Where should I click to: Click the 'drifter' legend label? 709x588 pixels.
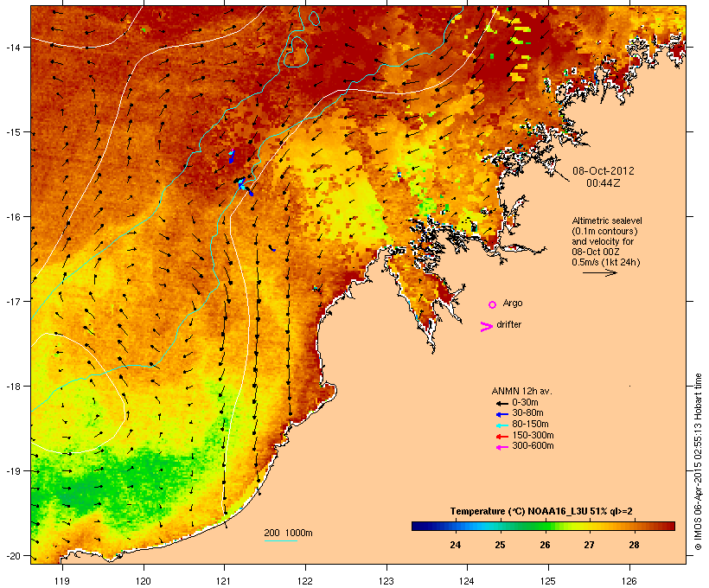[508, 324]
